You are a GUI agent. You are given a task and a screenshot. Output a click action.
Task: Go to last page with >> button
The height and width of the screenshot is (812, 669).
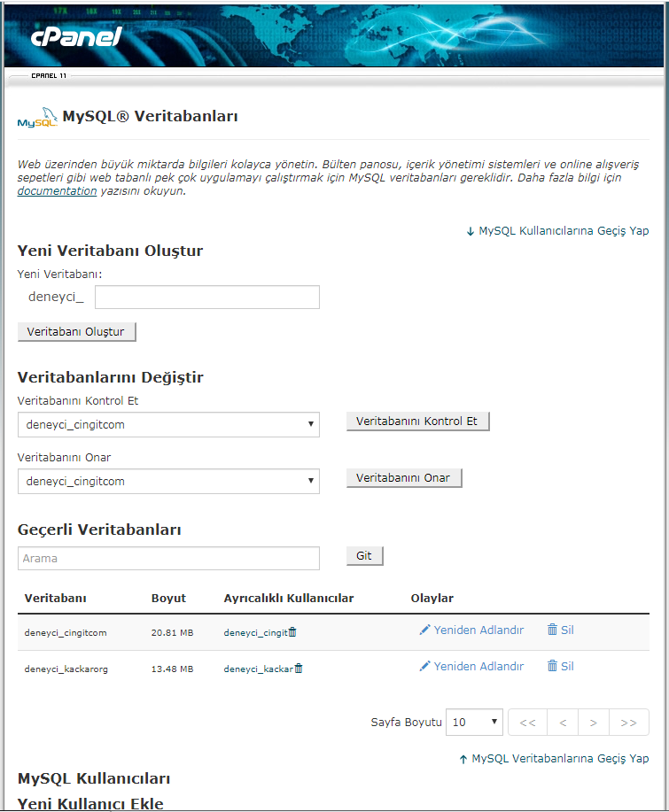tap(629, 723)
